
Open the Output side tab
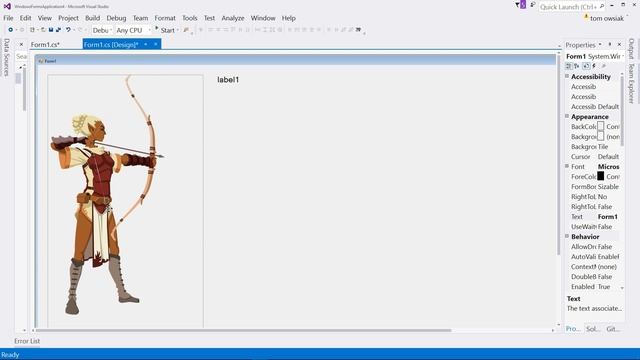tap(631, 48)
